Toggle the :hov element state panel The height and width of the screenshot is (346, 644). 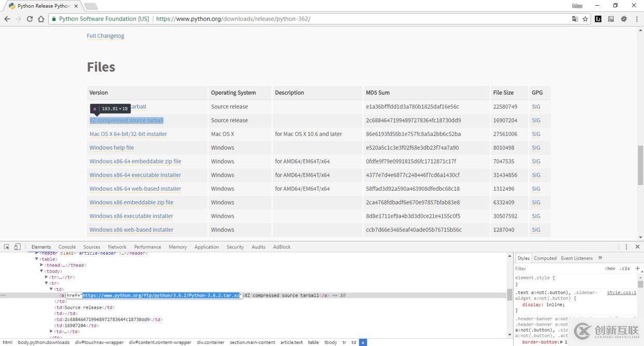point(610,269)
